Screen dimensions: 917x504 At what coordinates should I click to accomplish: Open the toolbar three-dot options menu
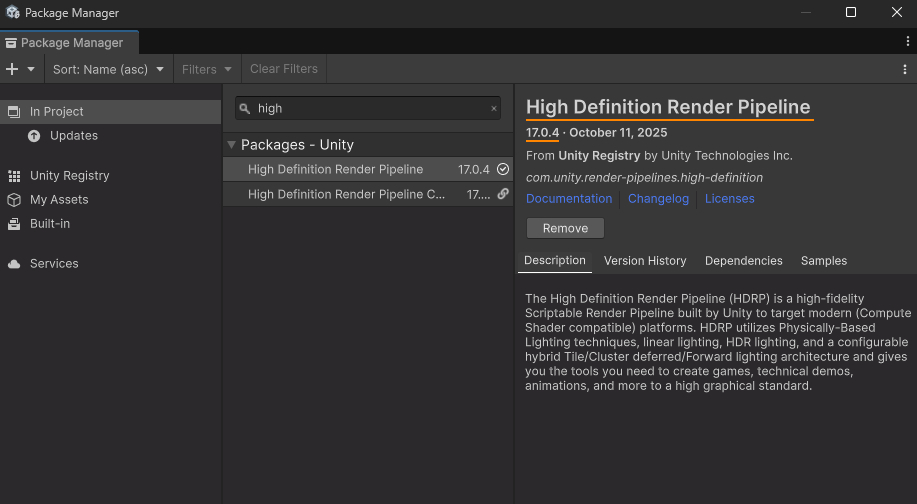click(x=905, y=69)
